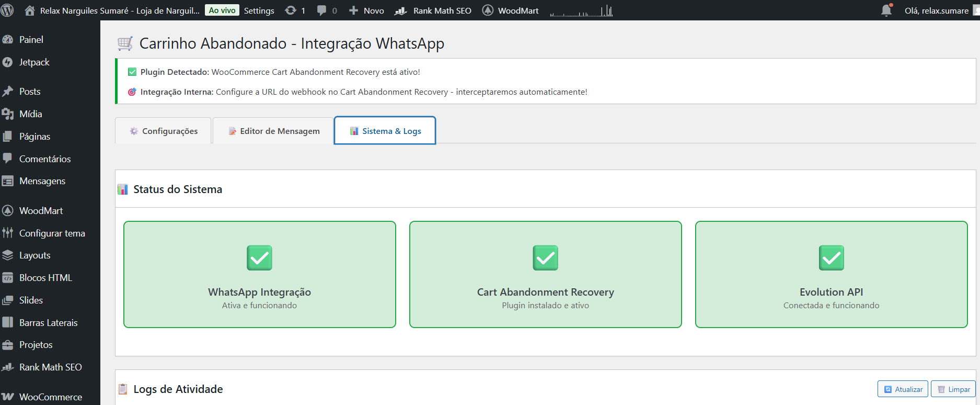Click the WooCommerce Woo icon in sidebar
980x405 pixels.
click(8, 397)
